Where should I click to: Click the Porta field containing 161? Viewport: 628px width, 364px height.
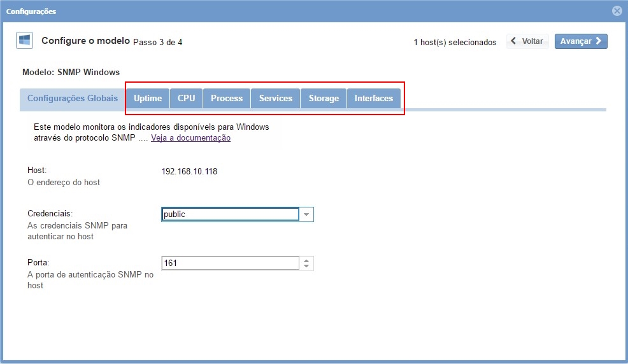[230, 263]
